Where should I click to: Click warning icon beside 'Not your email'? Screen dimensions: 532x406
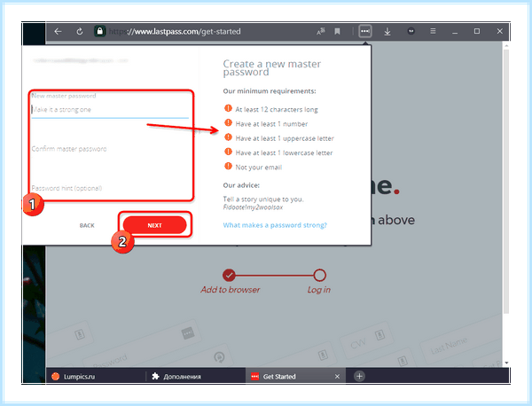tap(228, 166)
